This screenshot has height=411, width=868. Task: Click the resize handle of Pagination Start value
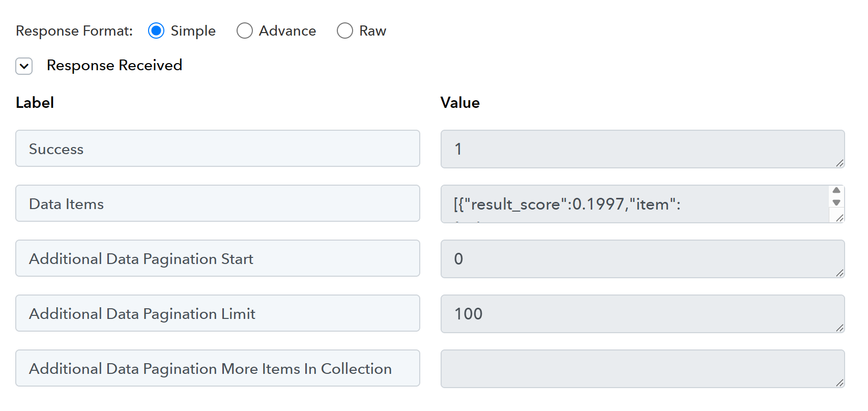pyautogui.click(x=840, y=273)
